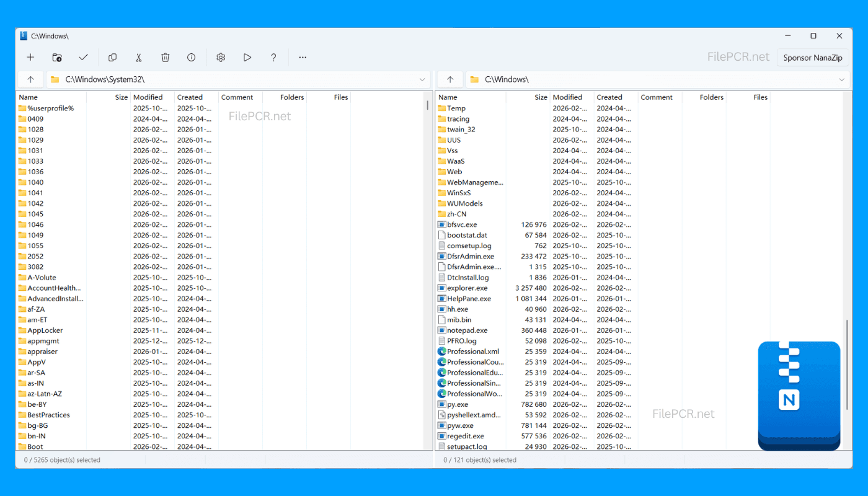The height and width of the screenshot is (496, 868).
Task: Sort left panel by Name column
Action: click(51, 97)
